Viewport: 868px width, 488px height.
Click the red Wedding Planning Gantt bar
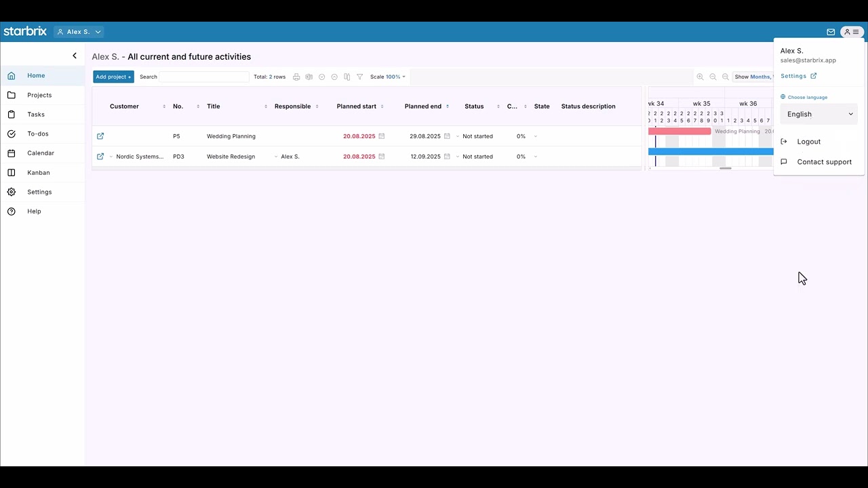pos(679,131)
